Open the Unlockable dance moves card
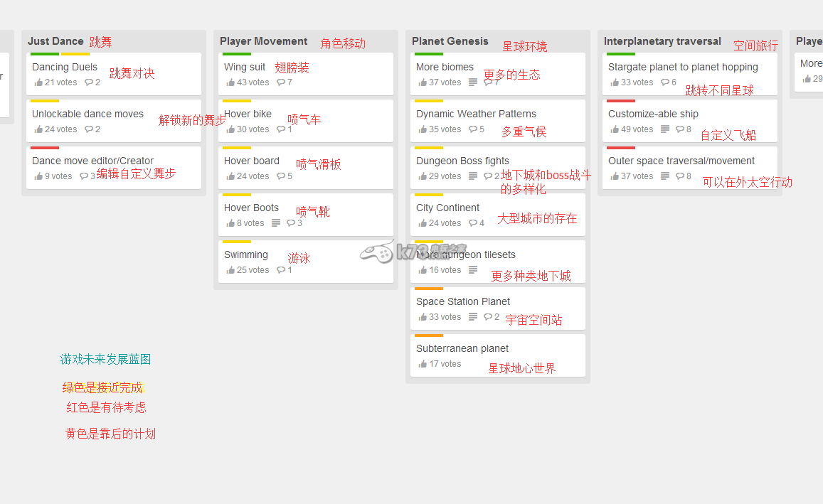The height and width of the screenshot is (504, 823). pyautogui.click(x=87, y=114)
